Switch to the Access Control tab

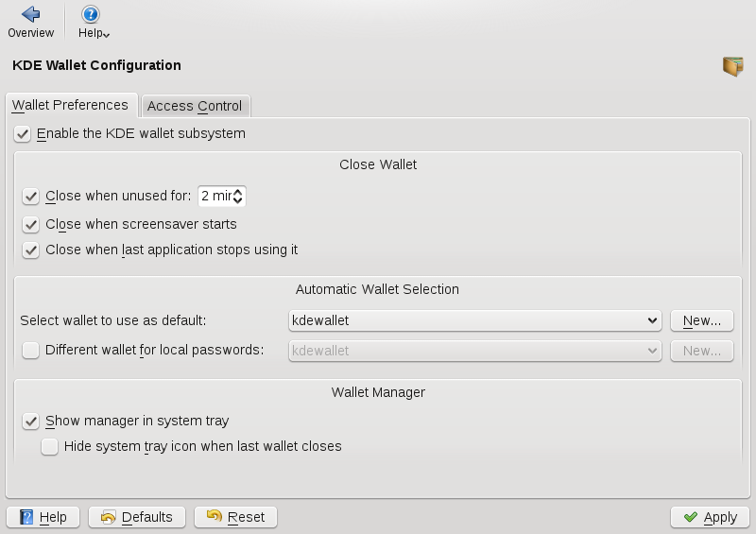pos(195,106)
